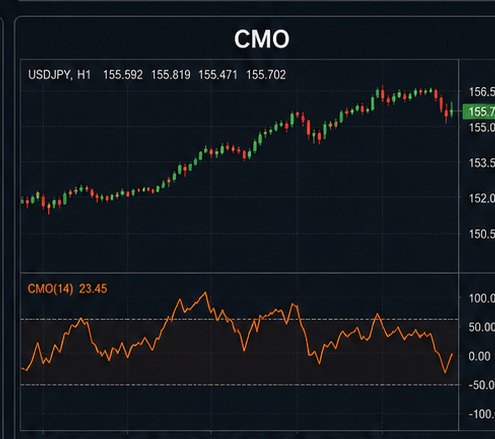Viewport: 495px width, 439px height.
Task: Click the 100.0 oscillator axis label
Action: [482, 298]
